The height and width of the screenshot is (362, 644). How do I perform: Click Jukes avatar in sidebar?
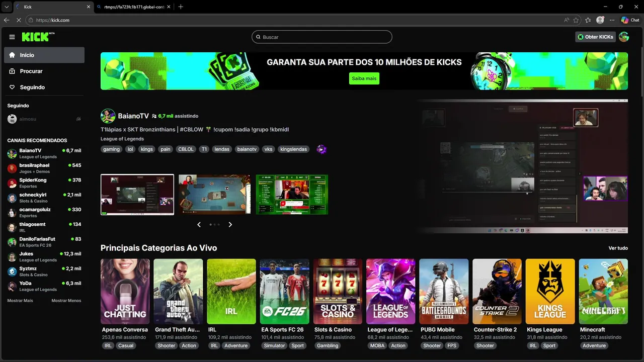12,257
